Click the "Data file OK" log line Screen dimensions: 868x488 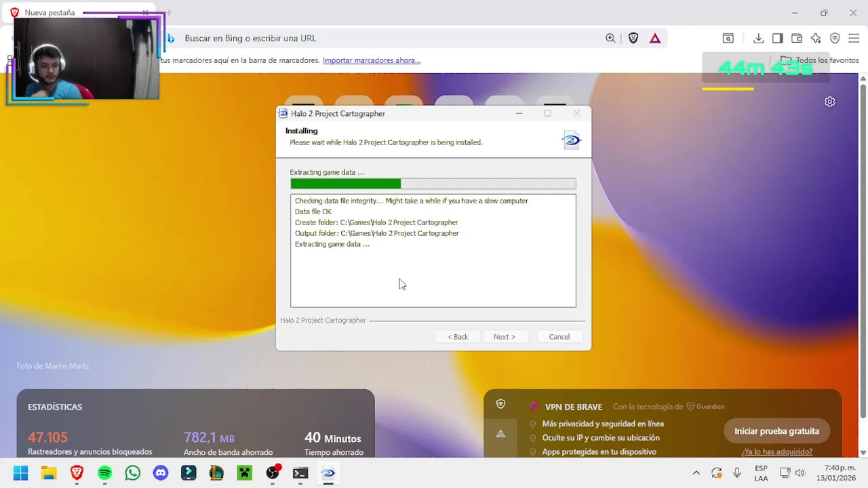point(313,211)
